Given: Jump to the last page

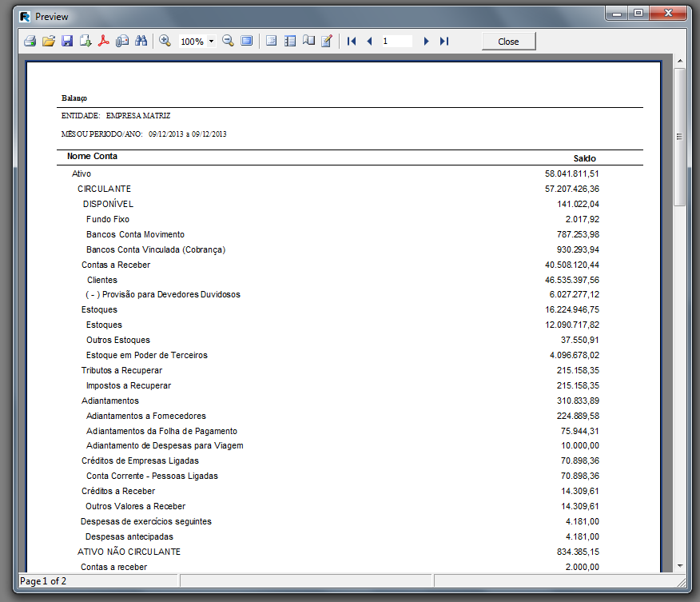Looking at the screenshot, I should [443, 41].
